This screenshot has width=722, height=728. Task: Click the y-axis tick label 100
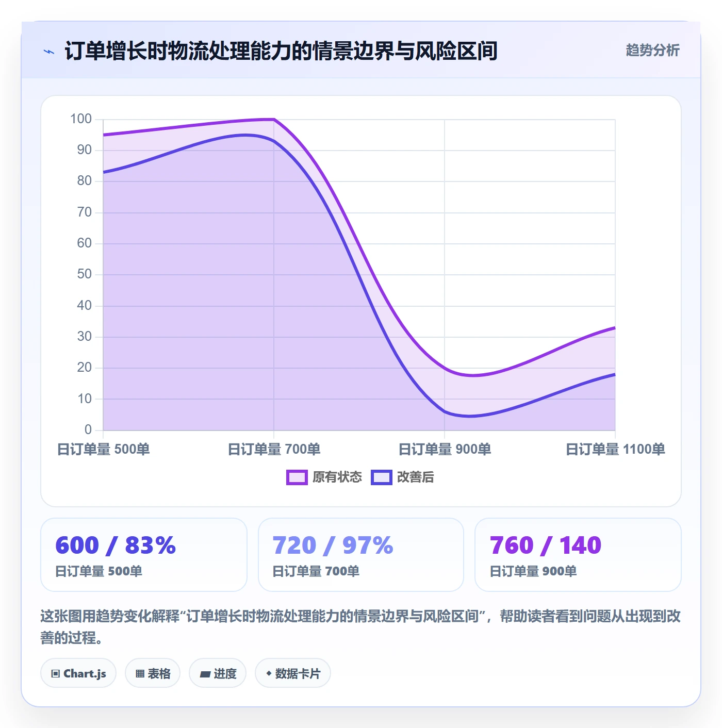81,119
